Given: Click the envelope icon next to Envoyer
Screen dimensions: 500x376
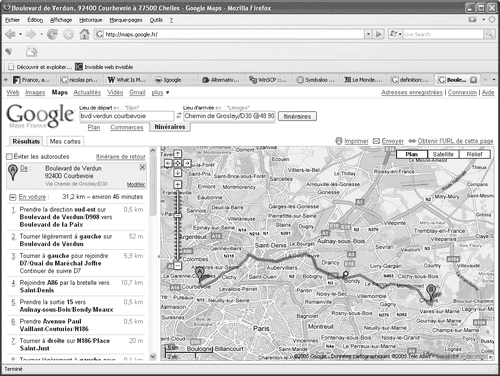Looking at the screenshot, I should pyautogui.click(x=376, y=141).
